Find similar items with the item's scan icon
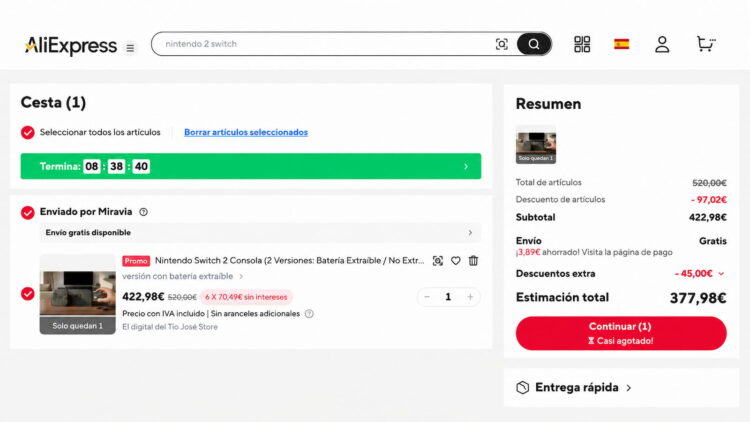Image resolution: width=750 pixels, height=422 pixels. tap(438, 261)
